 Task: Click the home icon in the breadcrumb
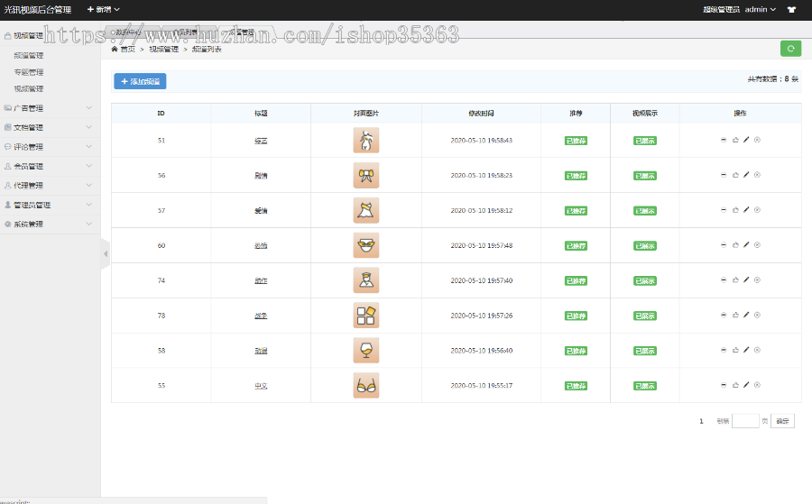pyautogui.click(x=115, y=50)
